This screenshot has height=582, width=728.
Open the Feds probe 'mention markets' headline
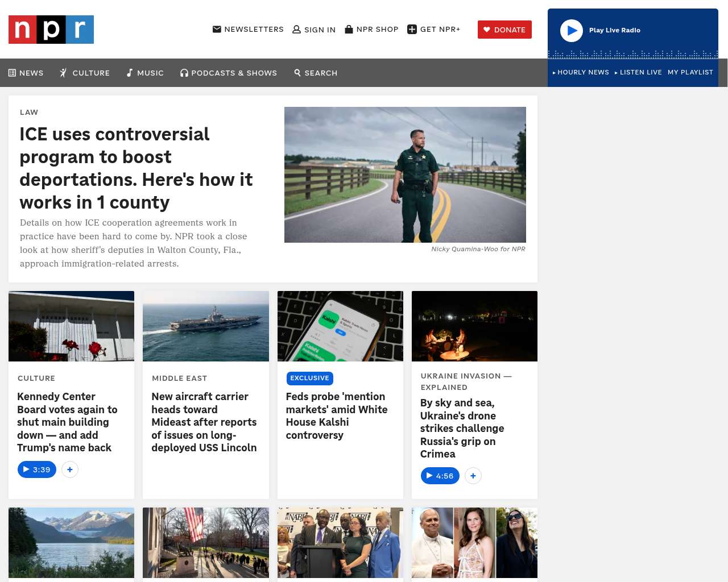click(337, 416)
